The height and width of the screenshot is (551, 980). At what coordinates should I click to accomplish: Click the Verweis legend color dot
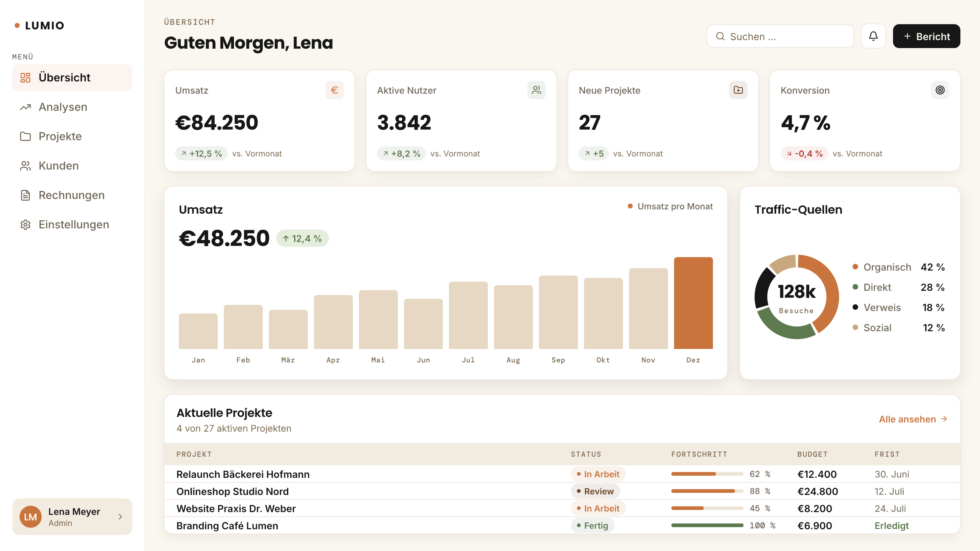(x=855, y=307)
